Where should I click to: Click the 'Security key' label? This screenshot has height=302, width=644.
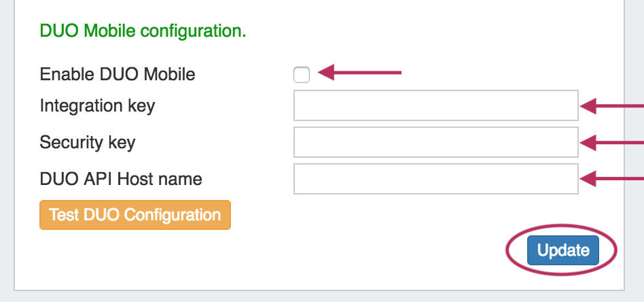(88, 142)
